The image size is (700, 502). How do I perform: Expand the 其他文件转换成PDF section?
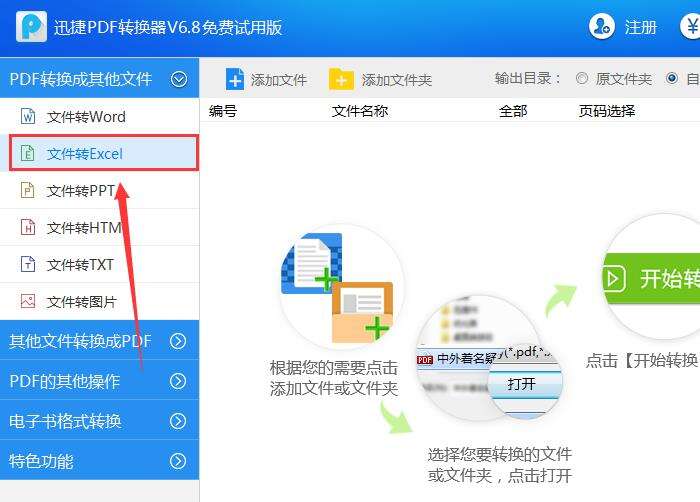100,341
